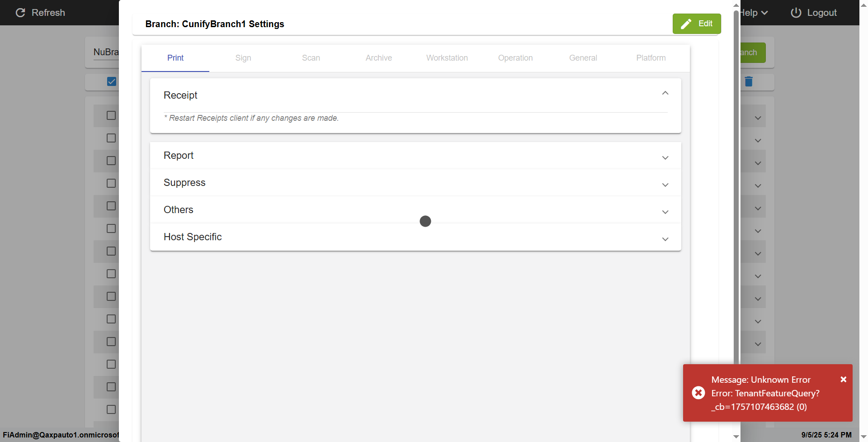
Task: Switch to the Scan tab
Action: 311,58
